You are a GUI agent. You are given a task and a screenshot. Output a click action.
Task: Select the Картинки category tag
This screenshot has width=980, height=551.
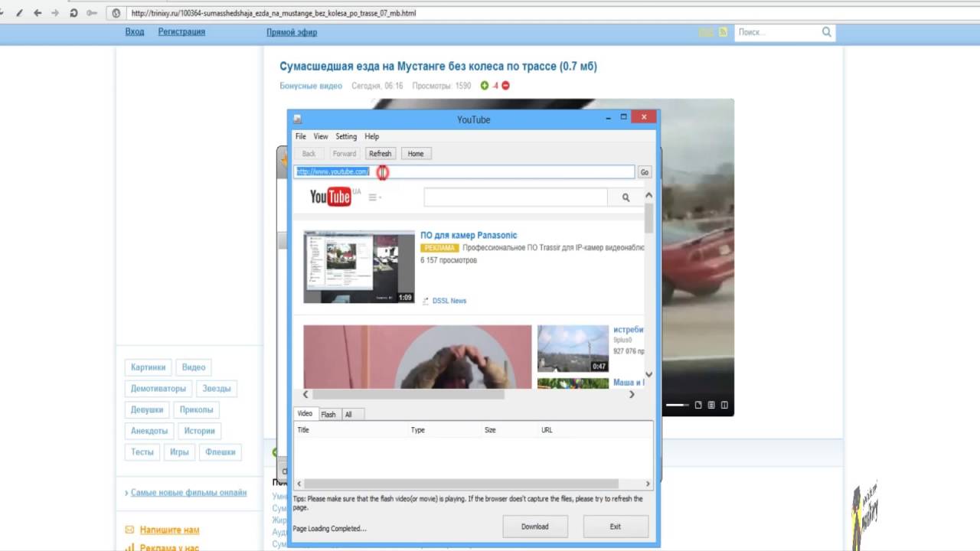tap(148, 367)
